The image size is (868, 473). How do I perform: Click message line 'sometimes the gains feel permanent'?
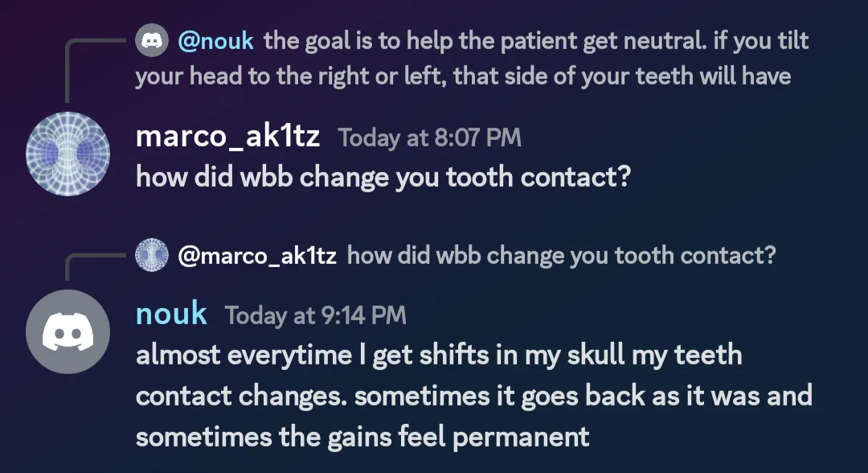point(362,437)
